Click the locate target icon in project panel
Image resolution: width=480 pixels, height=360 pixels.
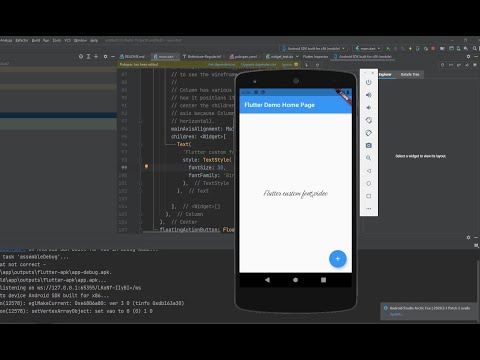coord(81,57)
